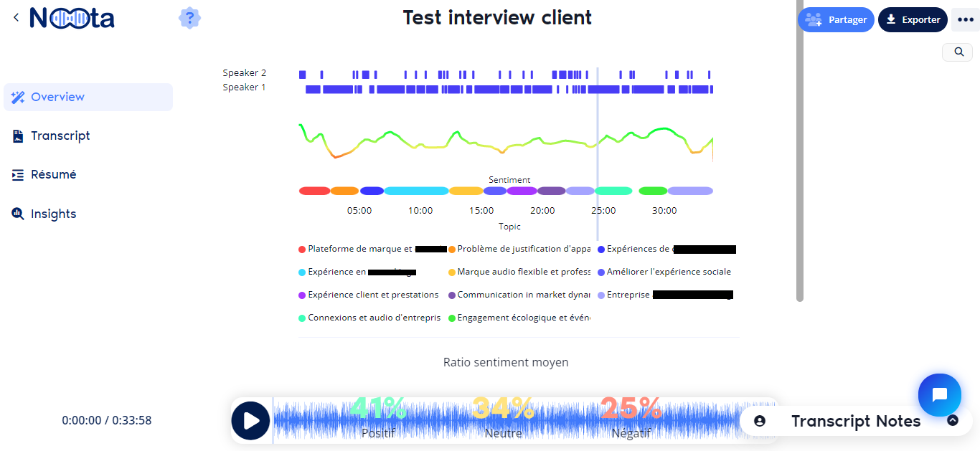This screenshot has width=980, height=451.
Task: Click the vertical playhead marker on chart
Action: tap(598, 154)
